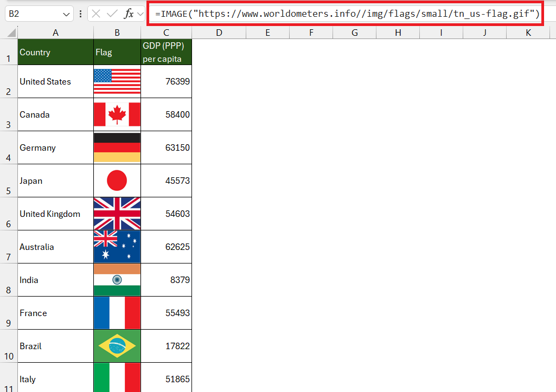Select the Canada flag image cell
The image size is (556, 392).
point(117,114)
